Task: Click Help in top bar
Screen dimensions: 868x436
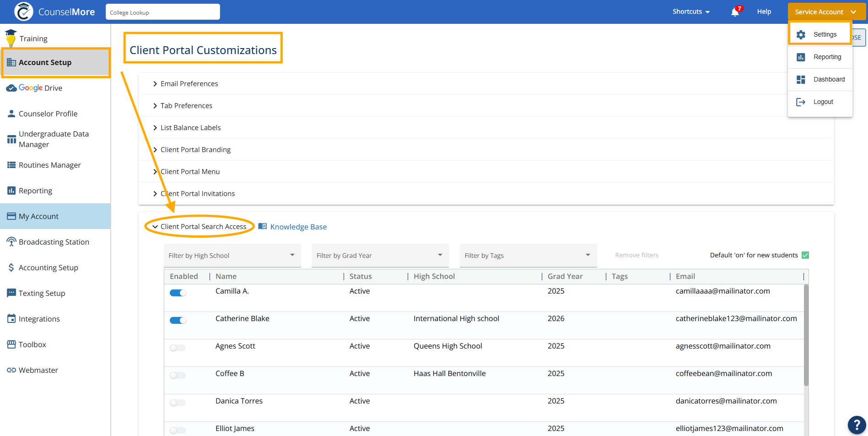Action: click(764, 11)
